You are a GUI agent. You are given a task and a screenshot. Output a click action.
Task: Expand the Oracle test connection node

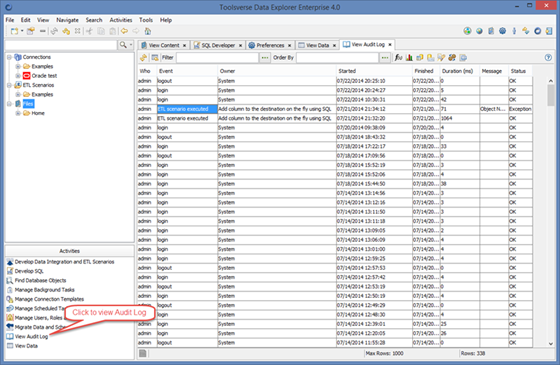(18, 76)
